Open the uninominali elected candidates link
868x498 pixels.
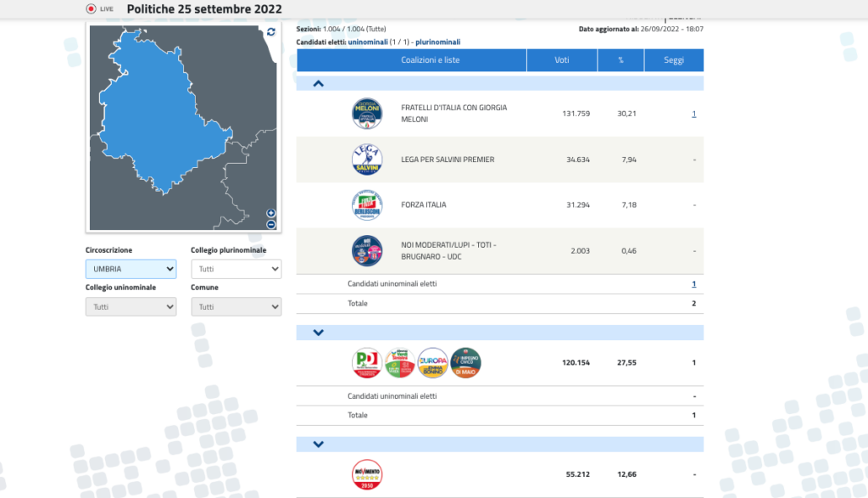point(368,42)
